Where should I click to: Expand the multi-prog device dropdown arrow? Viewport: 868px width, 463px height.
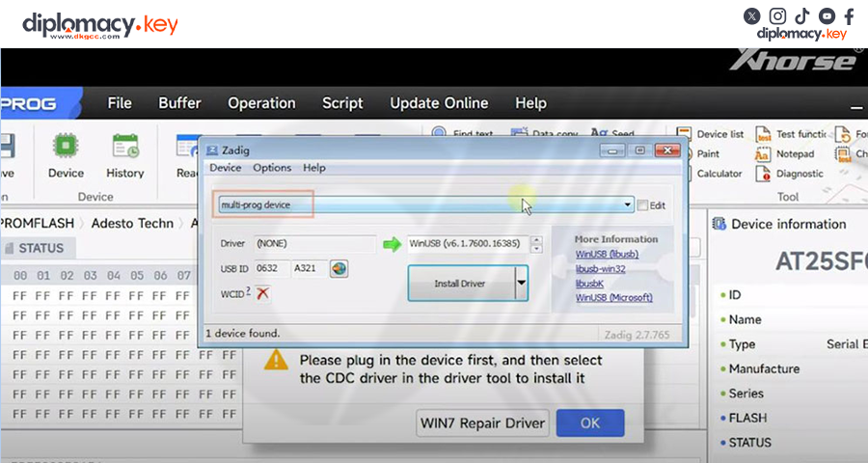pyautogui.click(x=627, y=204)
